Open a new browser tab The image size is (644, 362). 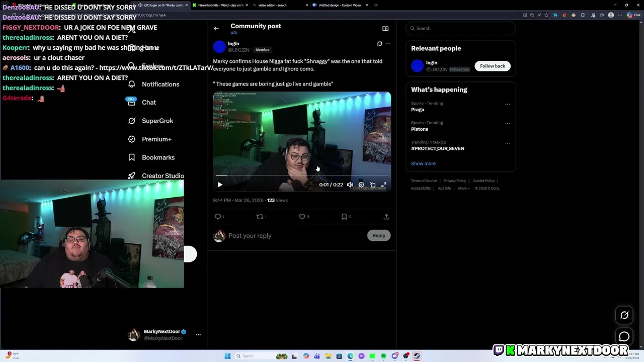click(376, 5)
